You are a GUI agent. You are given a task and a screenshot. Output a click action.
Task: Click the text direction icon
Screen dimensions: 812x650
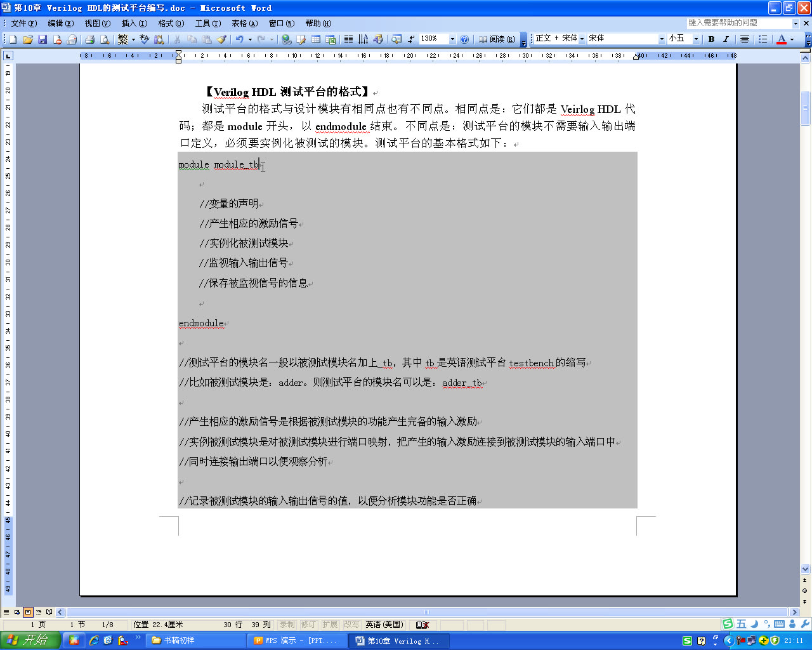[363, 39]
